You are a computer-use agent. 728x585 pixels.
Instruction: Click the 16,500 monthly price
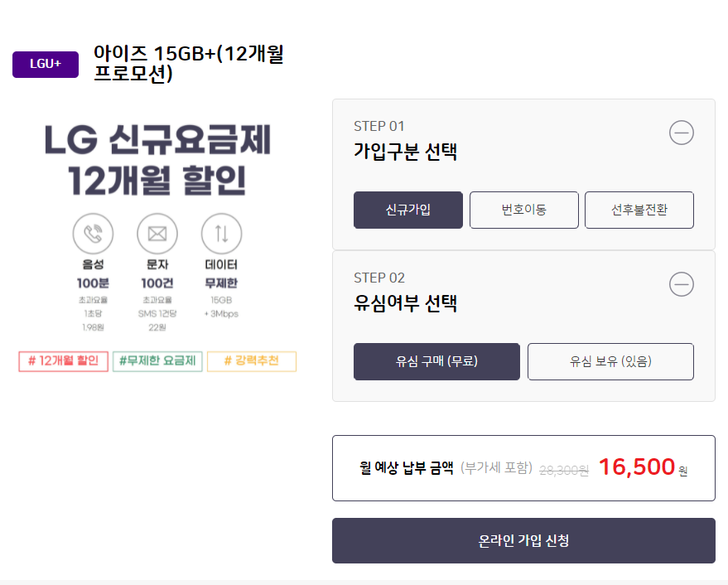636,467
